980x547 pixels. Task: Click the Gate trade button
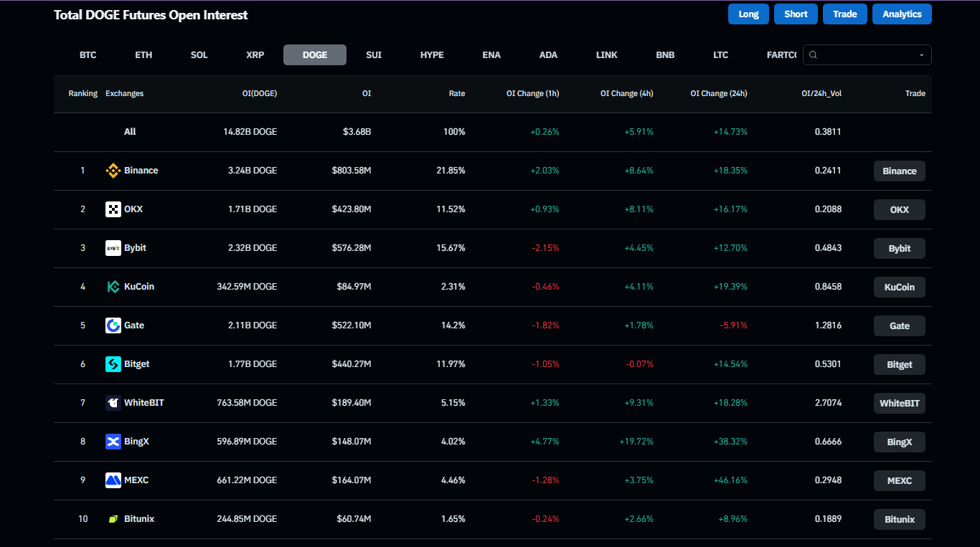coord(900,325)
